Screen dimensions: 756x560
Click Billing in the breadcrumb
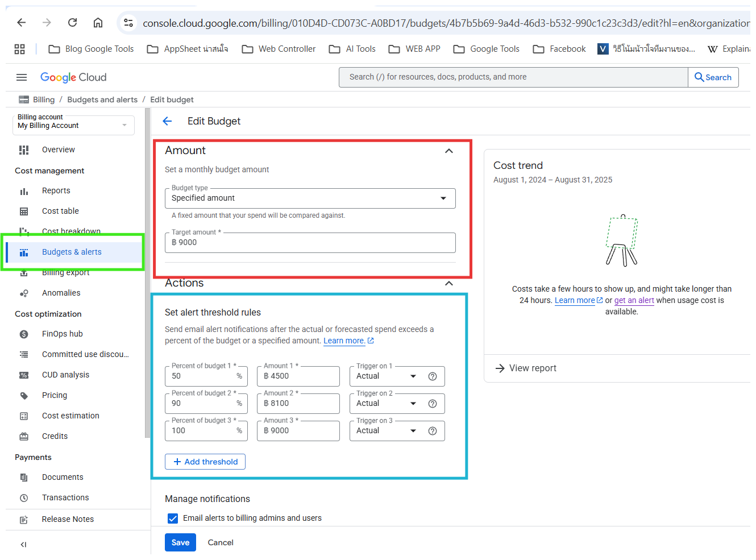pos(44,100)
